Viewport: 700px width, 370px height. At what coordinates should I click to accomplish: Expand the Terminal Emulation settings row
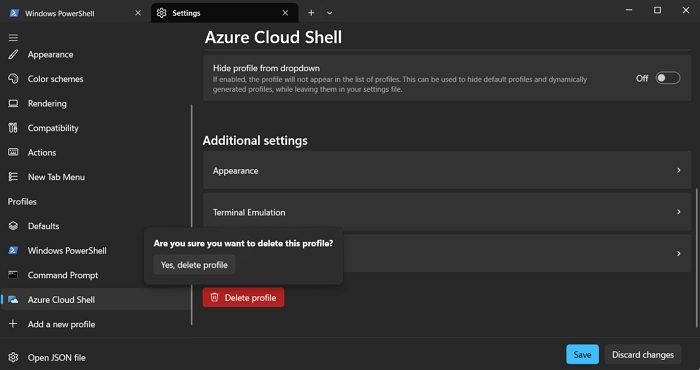pyautogui.click(x=447, y=212)
